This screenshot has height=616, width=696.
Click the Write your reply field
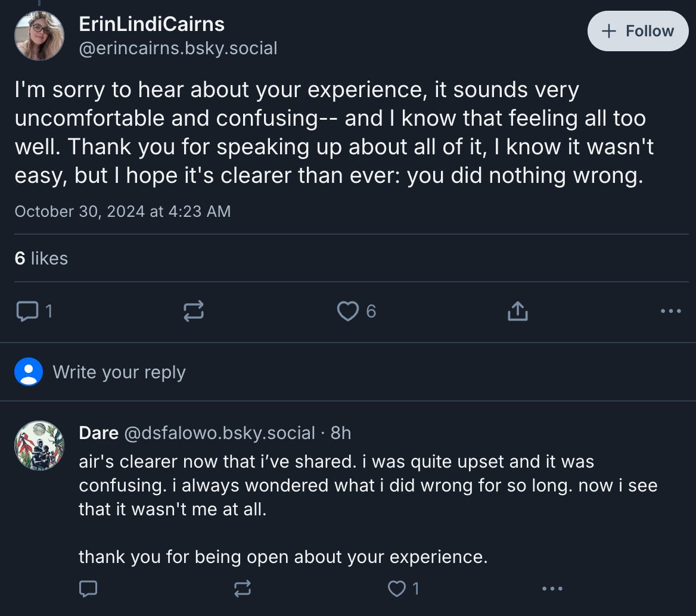pos(119,372)
